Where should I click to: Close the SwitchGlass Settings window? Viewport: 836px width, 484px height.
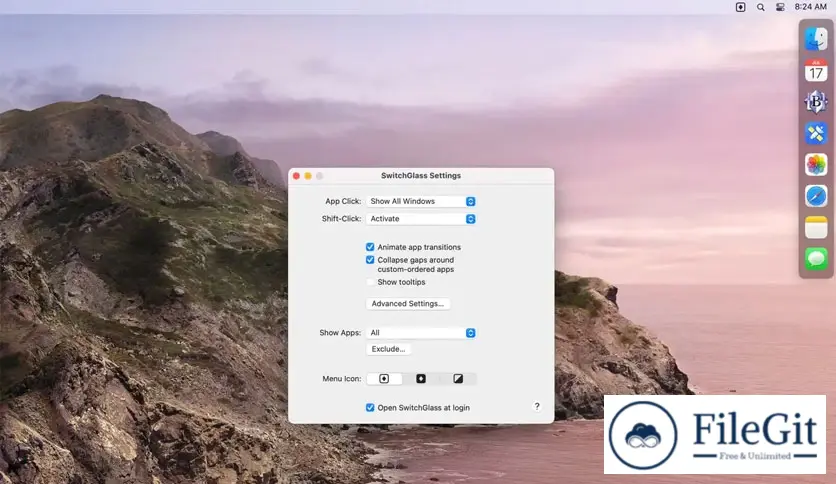point(296,176)
